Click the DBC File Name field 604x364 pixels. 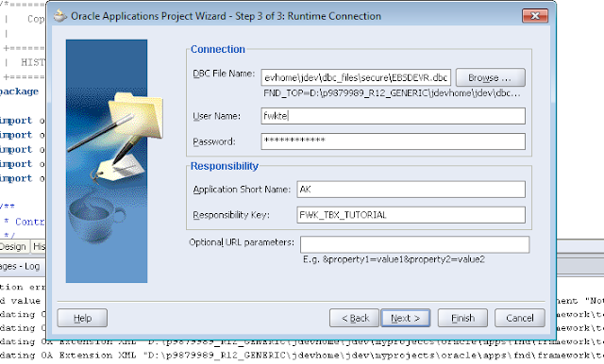356,77
